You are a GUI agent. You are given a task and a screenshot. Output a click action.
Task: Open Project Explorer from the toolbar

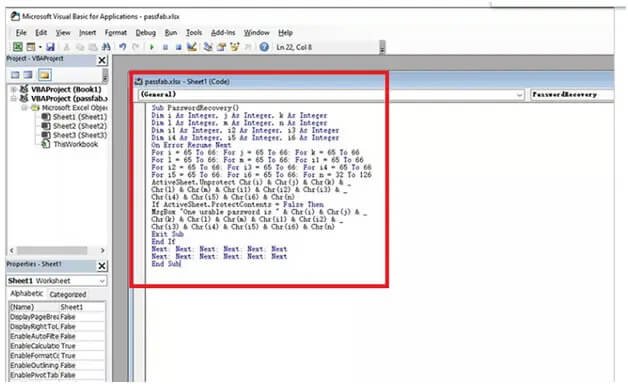point(208,47)
